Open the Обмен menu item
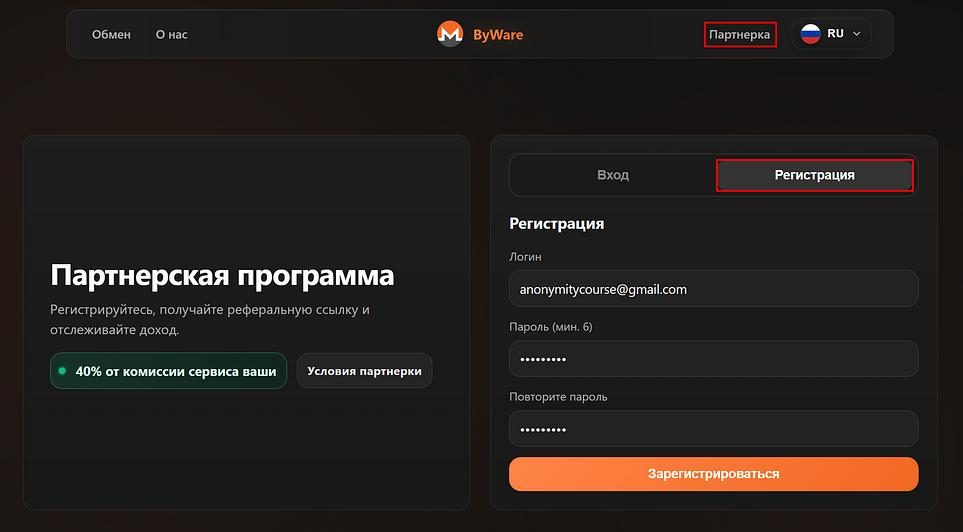 [111, 35]
